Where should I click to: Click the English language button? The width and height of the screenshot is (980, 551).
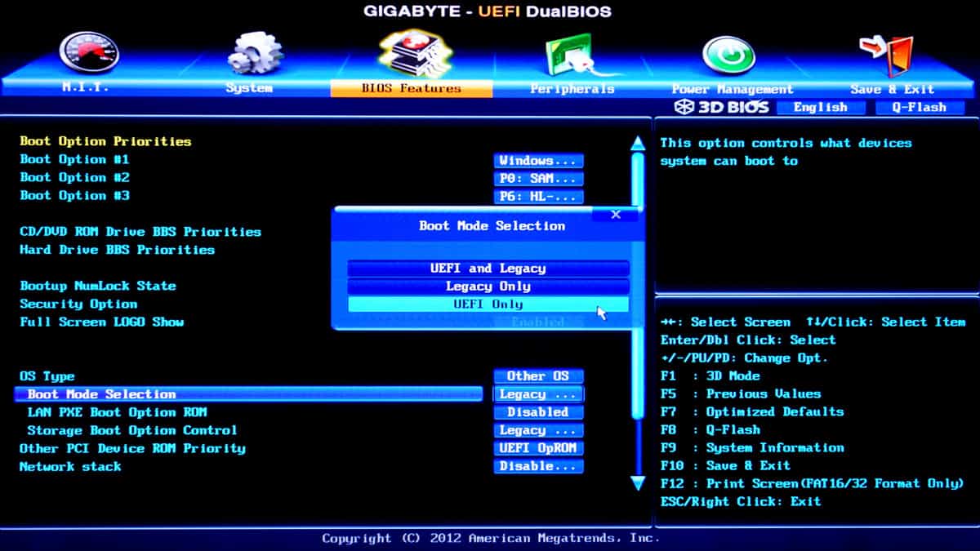coord(821,106)
